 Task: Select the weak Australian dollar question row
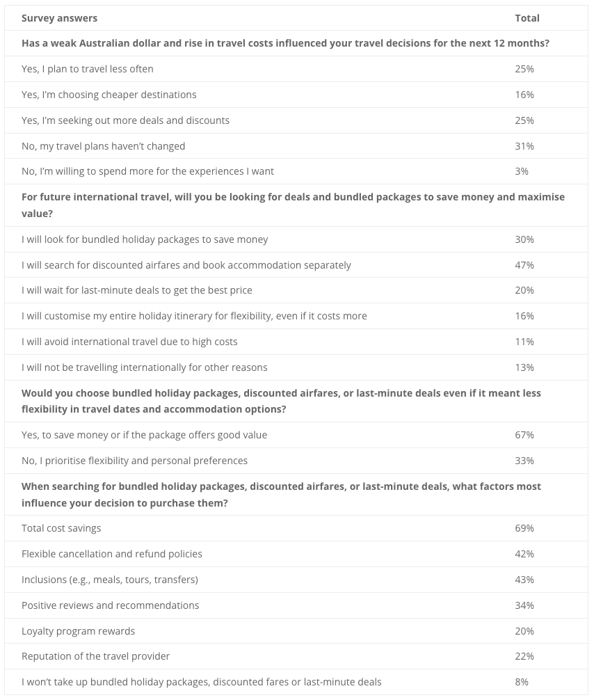296,43
